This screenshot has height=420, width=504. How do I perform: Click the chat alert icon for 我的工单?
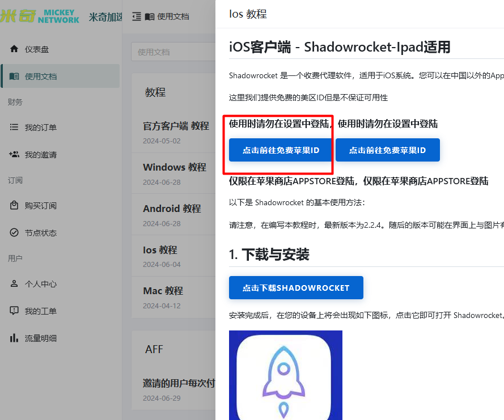coord(14,311)
